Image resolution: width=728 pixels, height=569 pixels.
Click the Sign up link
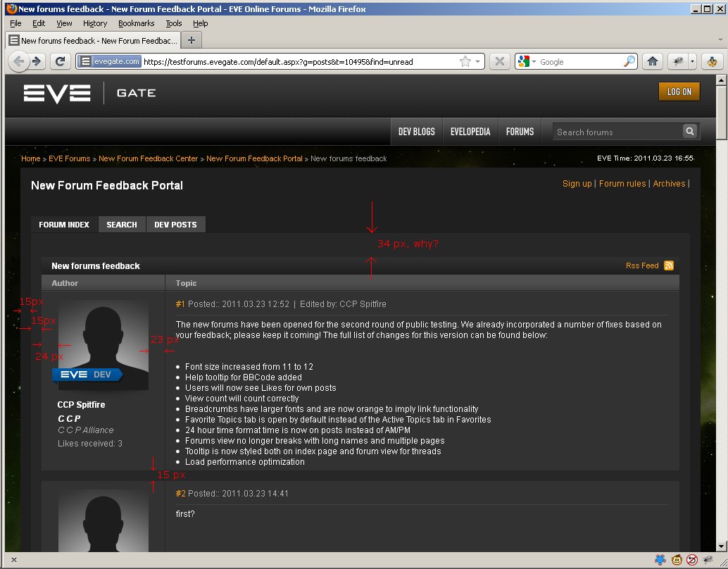(x=577, y=184)
